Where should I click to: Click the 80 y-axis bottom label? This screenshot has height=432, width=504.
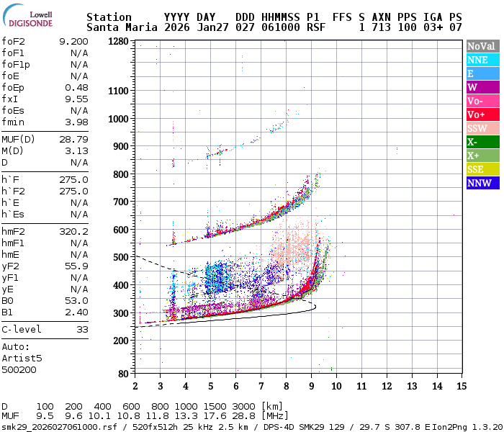[123, 374]
